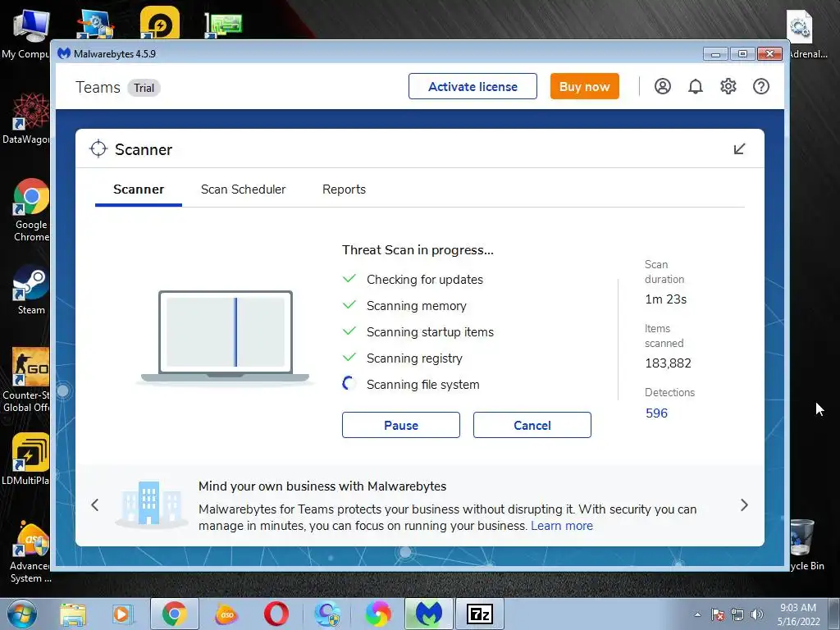
Task: Switch to Google Chrome in the taskbar
Action: pos(175,614)
